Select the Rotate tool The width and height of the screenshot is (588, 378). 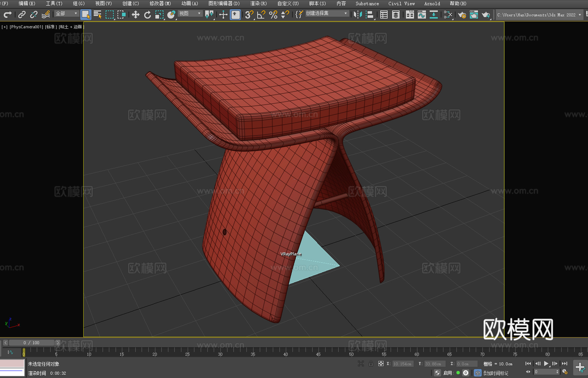[148, 14]
